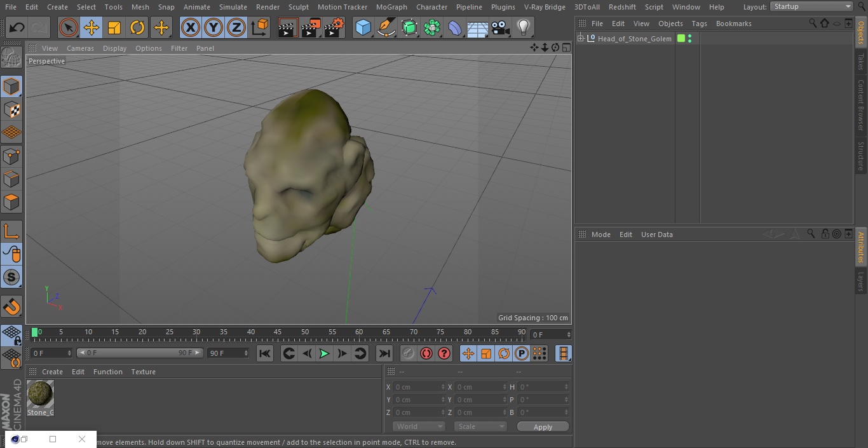Click the X position input field
This screenshot has width=868, height=448.
419,387
